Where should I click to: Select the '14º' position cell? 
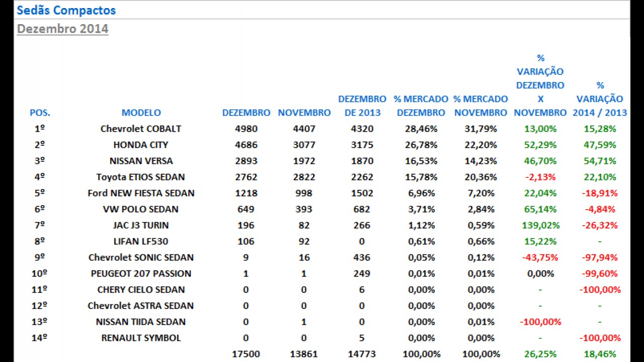tap(40, 338)
